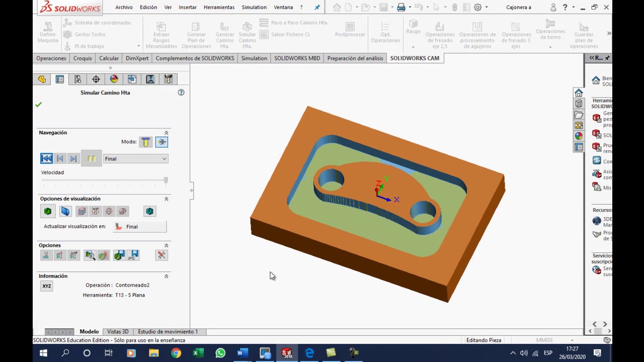
Task: Collapse the Navegación section
Action: click(x=167, y=133)
